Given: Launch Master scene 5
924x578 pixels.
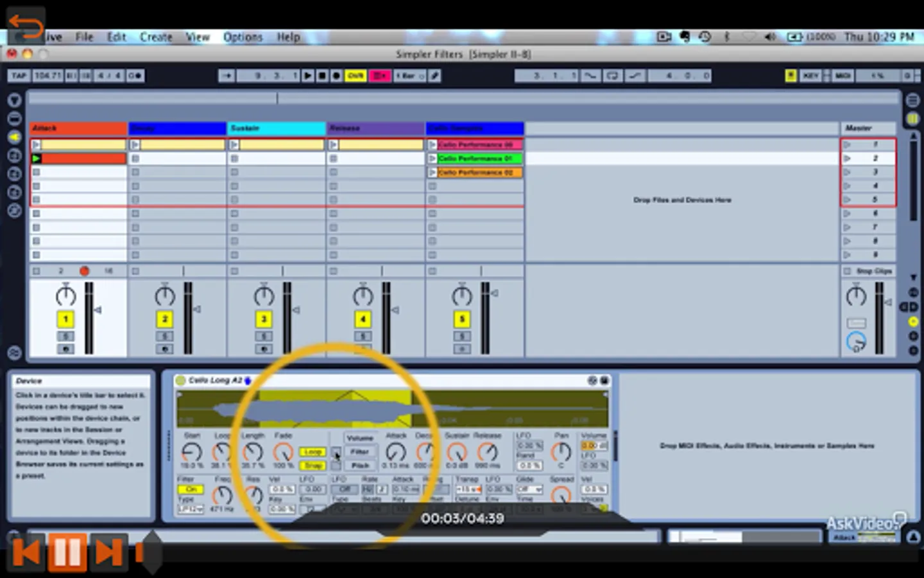Looking at the screenshot, I should 847,200.
